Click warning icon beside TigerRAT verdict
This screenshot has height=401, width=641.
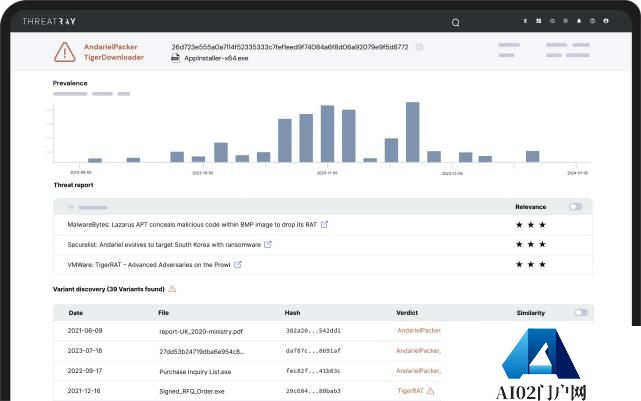click(430, 391)
